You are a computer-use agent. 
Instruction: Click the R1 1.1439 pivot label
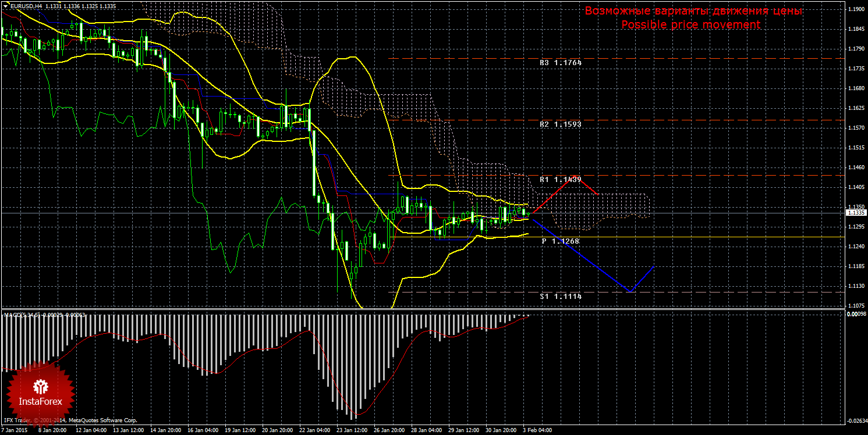(x=560, y=180)
